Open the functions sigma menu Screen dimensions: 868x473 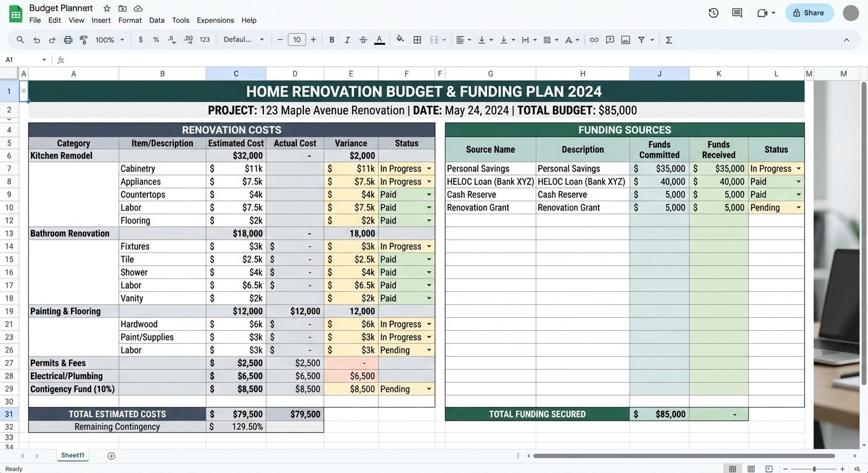tap(669, 39)
